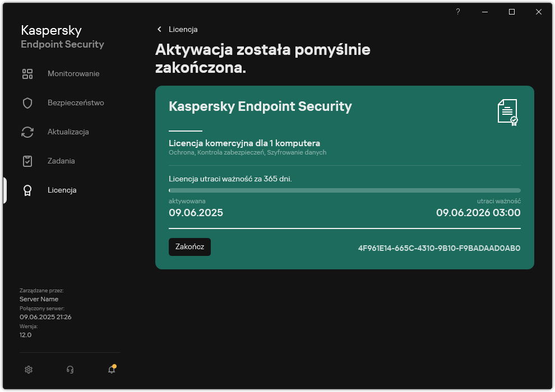This screenshot has height=392, width=555.
Task: Click the license validity progress bar
Action: click(345, 190)
